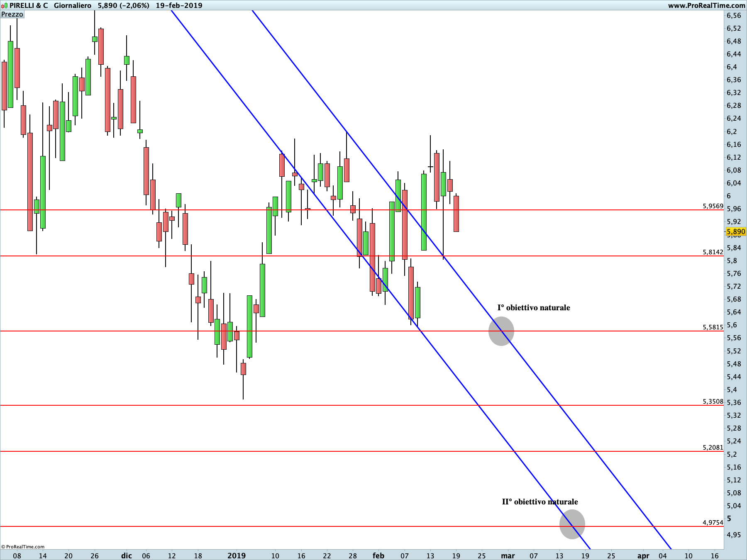747x560 pixels.
Task: Click the Prezzo panel label
Action: point(12,15)
